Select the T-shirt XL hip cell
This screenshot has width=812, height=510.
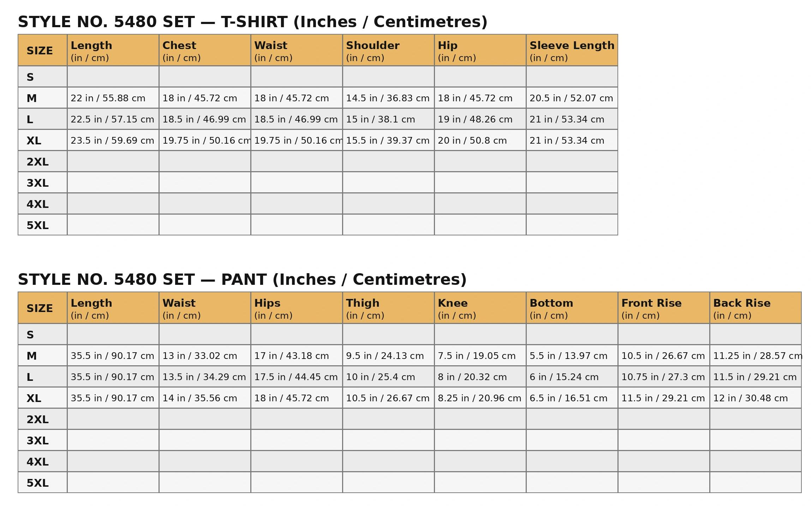[480, 140]
